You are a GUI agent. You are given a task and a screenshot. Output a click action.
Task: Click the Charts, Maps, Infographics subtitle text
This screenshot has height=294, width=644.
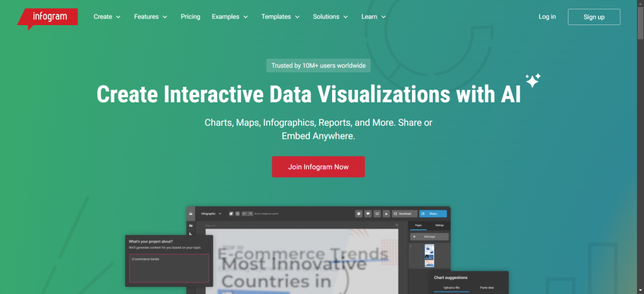click(x=318, y=129)
